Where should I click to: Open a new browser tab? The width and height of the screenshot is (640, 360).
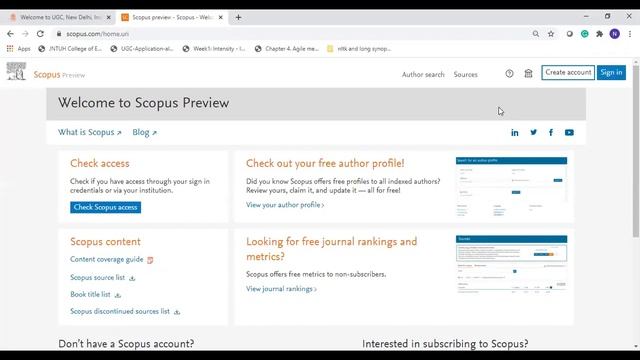click(238, 18)
